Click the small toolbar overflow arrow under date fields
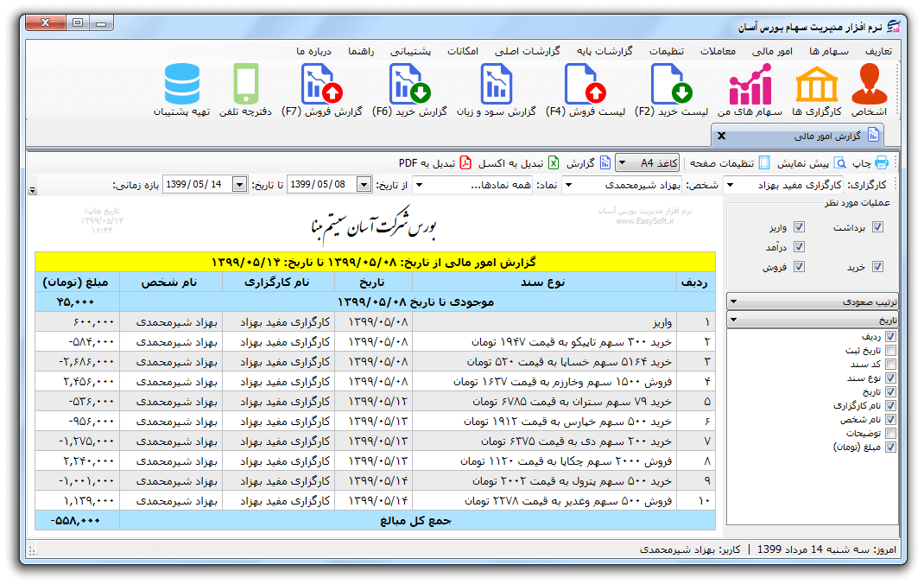The image size is (924, 584). tap(33, 191)
